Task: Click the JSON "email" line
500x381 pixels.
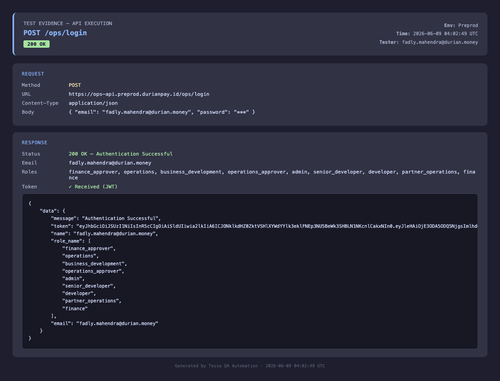Action: (x=104, y=324)
